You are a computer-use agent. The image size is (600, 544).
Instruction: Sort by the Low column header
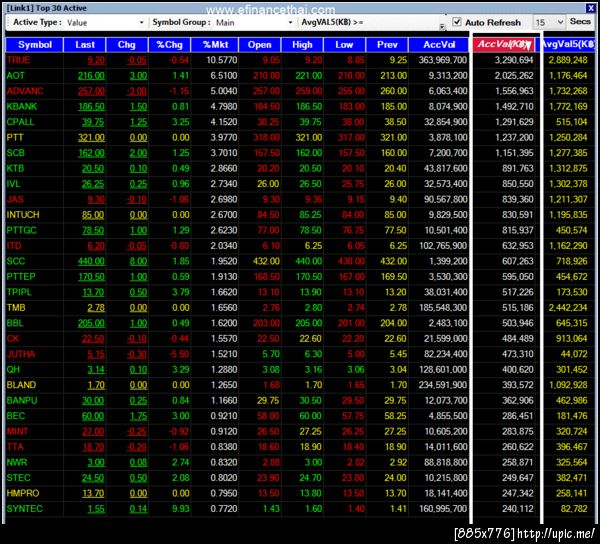point(344,45)
